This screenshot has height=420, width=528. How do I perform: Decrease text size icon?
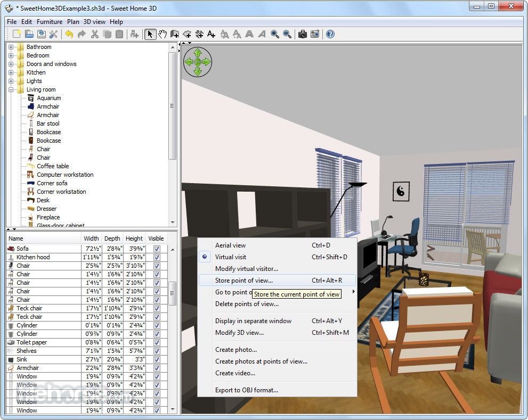[237, 34]
